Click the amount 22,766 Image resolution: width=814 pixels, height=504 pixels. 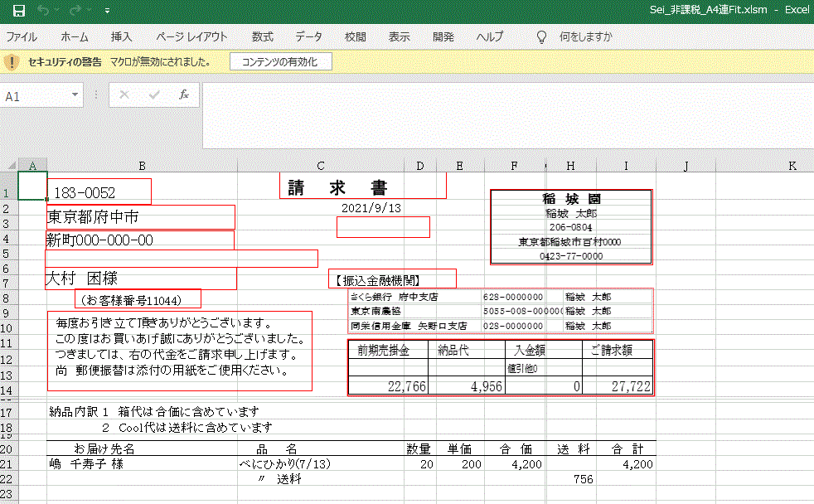[x=406, y=386]
